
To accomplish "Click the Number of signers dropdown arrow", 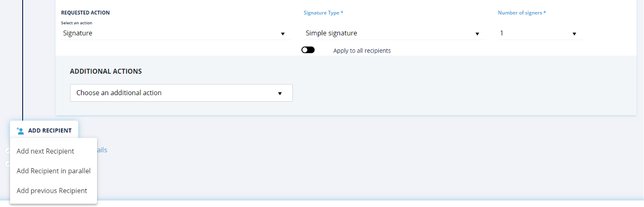I will (x=574, y=34).
